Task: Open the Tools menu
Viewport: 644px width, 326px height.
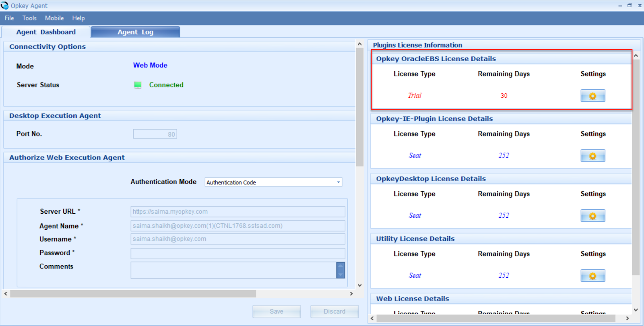Action: (29, 18)
